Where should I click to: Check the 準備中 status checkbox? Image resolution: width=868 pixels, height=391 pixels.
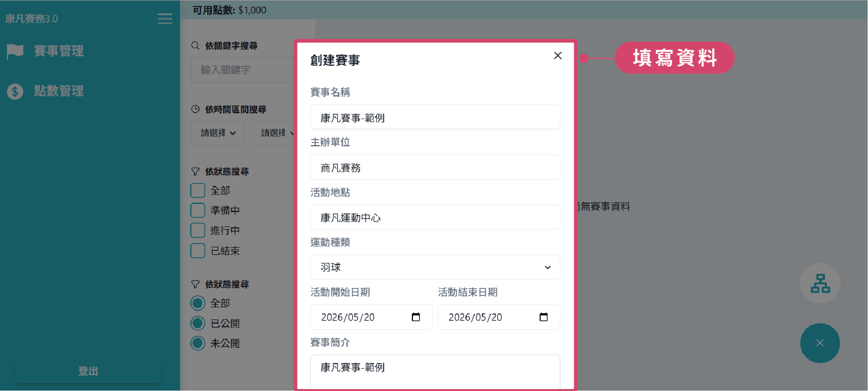(x=198, y=210)
